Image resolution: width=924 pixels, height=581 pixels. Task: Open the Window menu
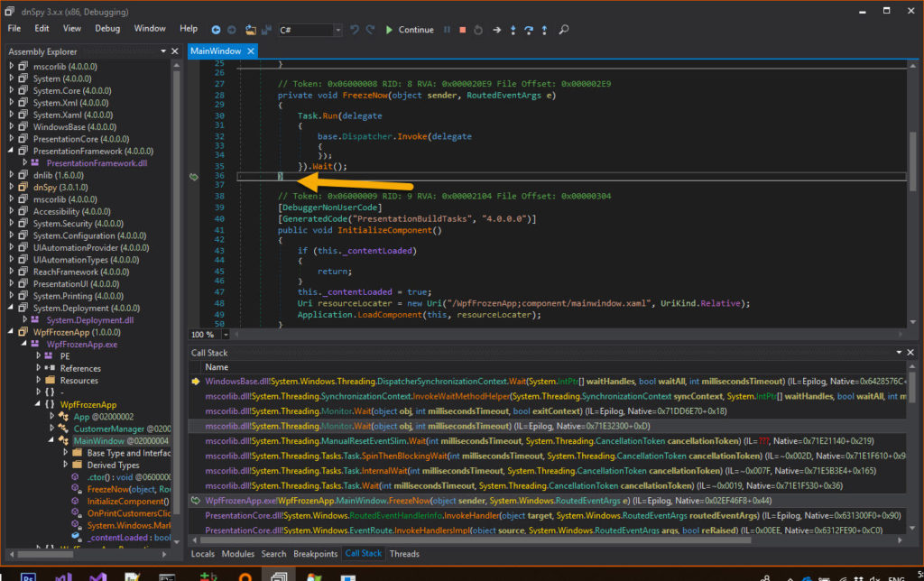tap(150, 28)
